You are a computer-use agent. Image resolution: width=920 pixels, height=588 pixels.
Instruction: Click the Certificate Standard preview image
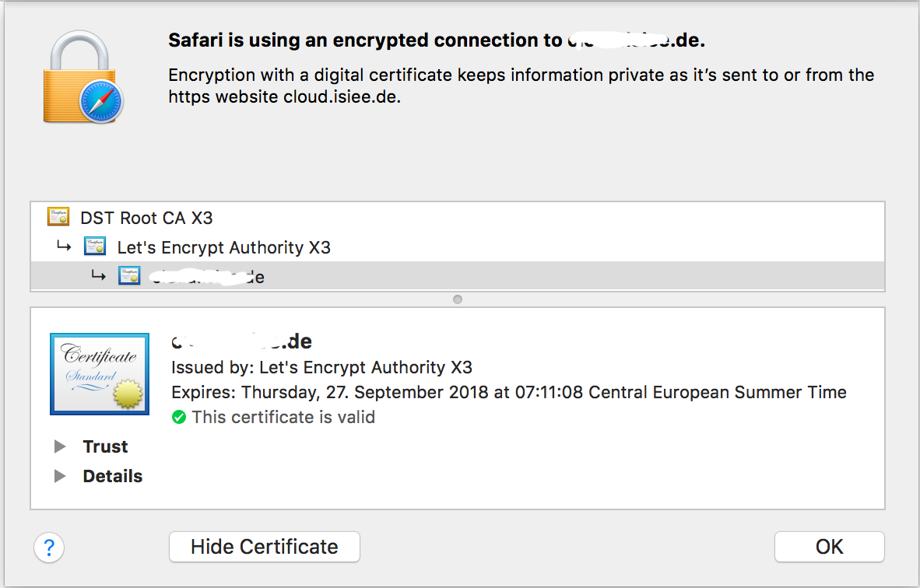99,373
